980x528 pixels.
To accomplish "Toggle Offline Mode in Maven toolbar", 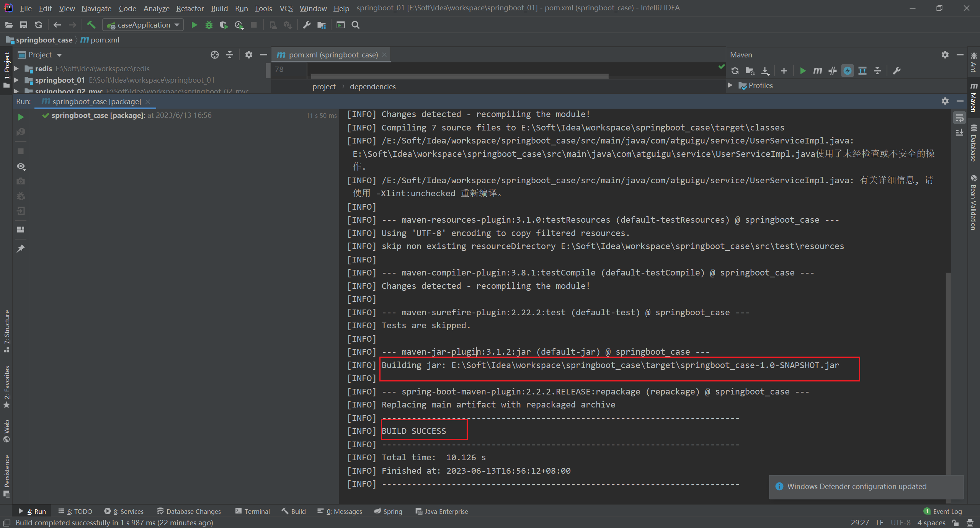I will tap(833, 71).
